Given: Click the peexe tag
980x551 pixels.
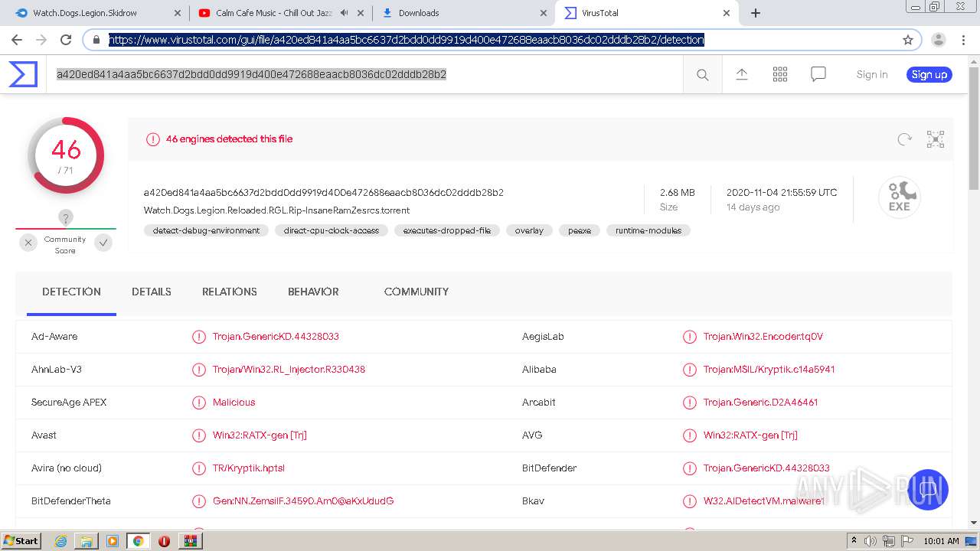Looking at the screenshot, I should 580,230.
